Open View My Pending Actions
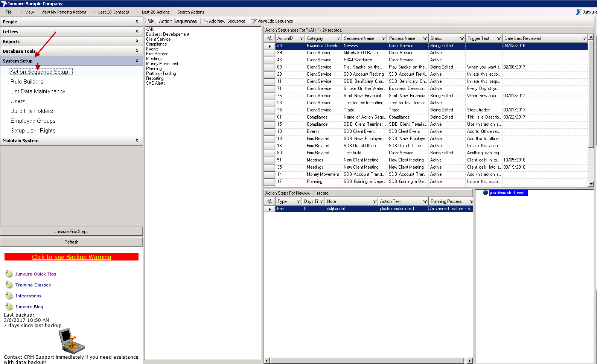The width and height of the screenshot is (597, 364). coord(64,12)
